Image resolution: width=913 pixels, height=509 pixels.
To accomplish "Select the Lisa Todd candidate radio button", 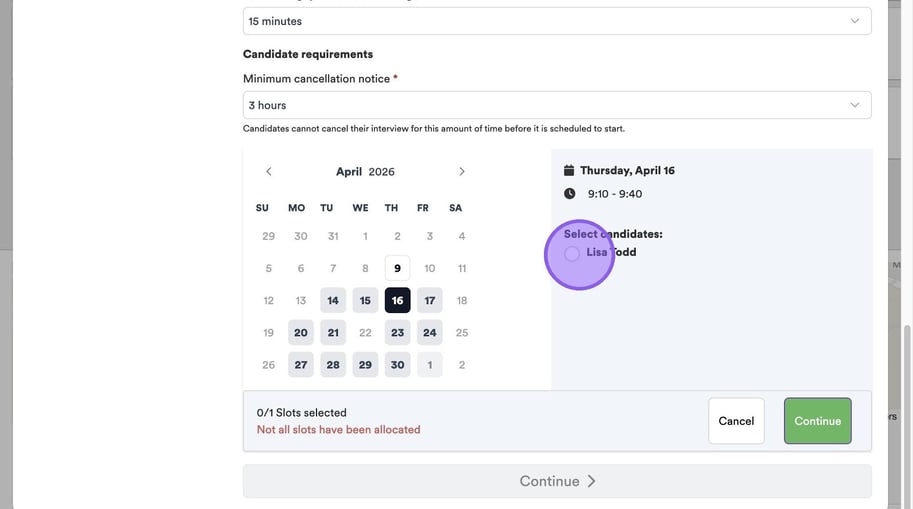I will 572,254.
